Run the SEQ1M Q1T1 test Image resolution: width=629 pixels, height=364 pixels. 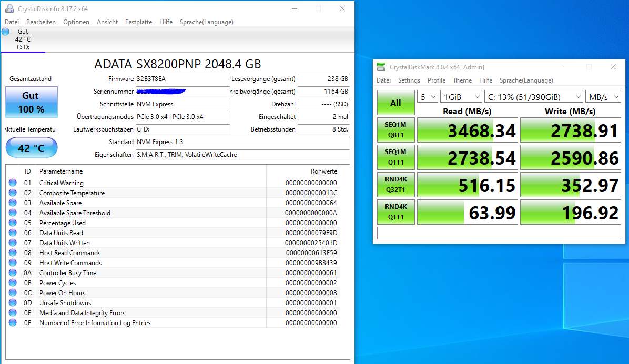click(x=396, y=157)
